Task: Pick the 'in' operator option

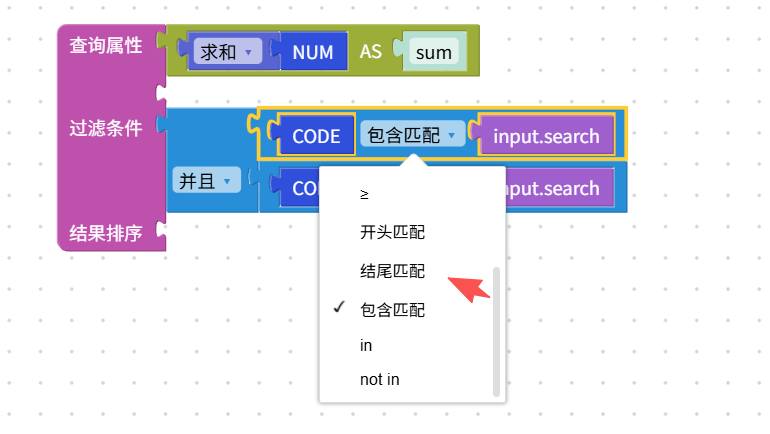Action: 366,345
